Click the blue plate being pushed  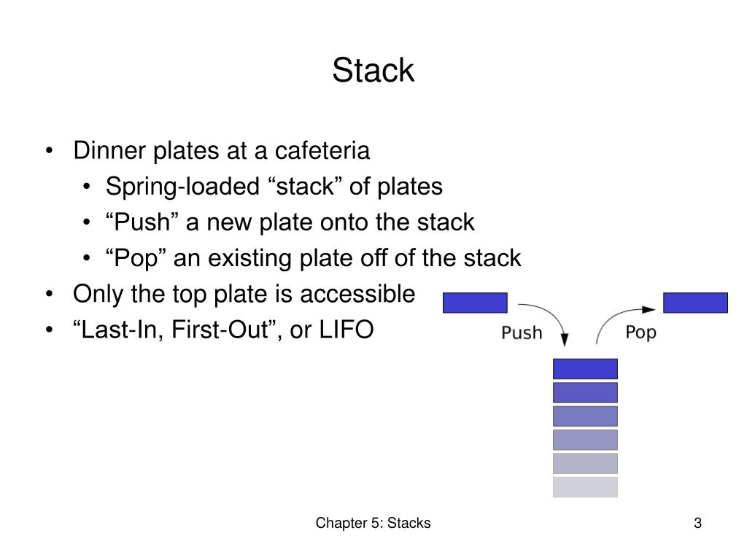pyautogui.click(x=475, y=303)
